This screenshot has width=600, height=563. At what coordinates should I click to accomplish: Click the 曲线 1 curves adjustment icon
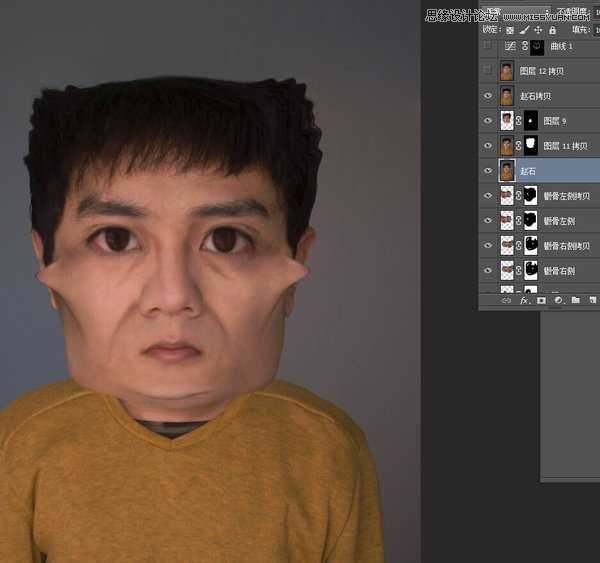point(510,47)
